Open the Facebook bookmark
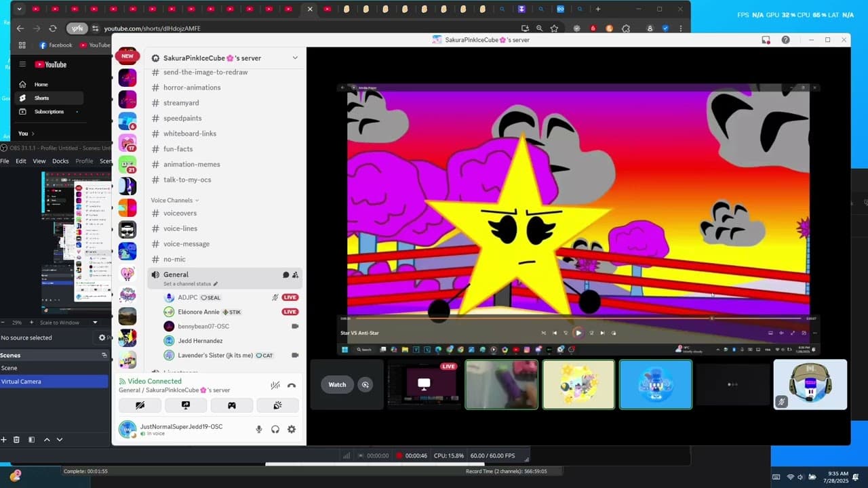 tap(56, 45)
